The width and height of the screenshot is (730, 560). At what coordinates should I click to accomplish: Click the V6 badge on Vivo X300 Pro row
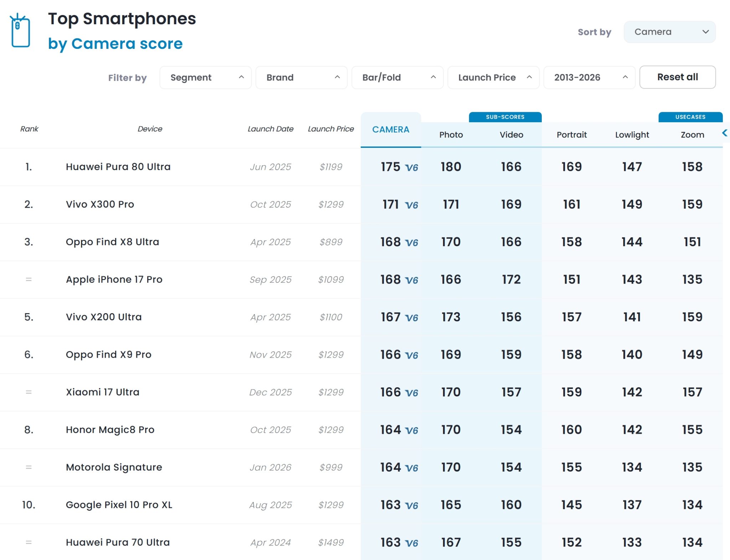point(412,205)
